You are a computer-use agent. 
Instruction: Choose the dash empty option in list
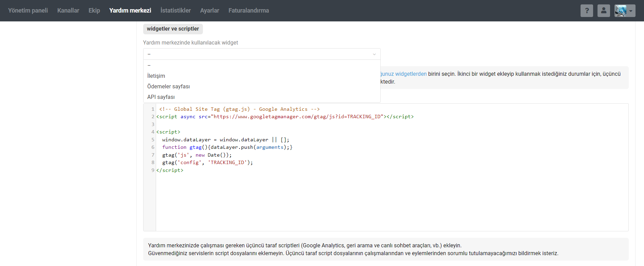(x=262, y=65)
